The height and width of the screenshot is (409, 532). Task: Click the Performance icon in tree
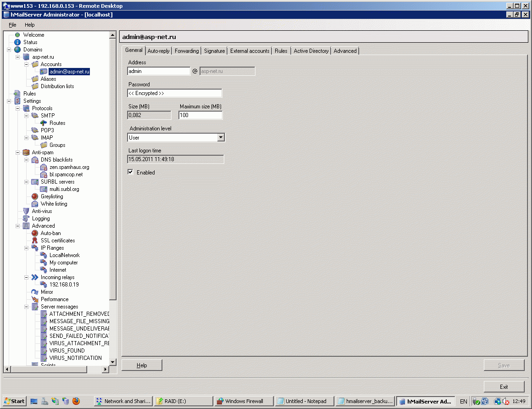[x=34, y=299]
